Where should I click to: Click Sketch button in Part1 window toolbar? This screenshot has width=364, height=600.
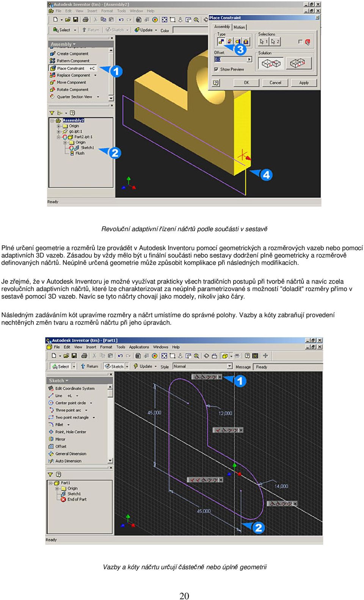click(x=115, y=366)
